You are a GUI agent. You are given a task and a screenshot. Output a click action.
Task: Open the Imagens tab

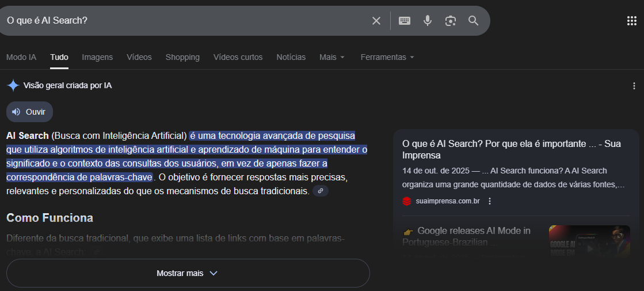[97, 57]
